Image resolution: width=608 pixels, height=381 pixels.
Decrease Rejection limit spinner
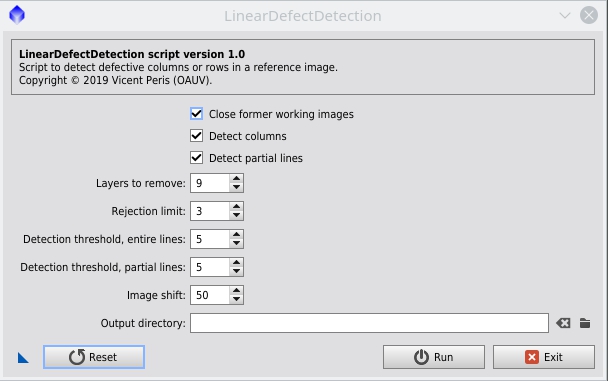[236, 215]
